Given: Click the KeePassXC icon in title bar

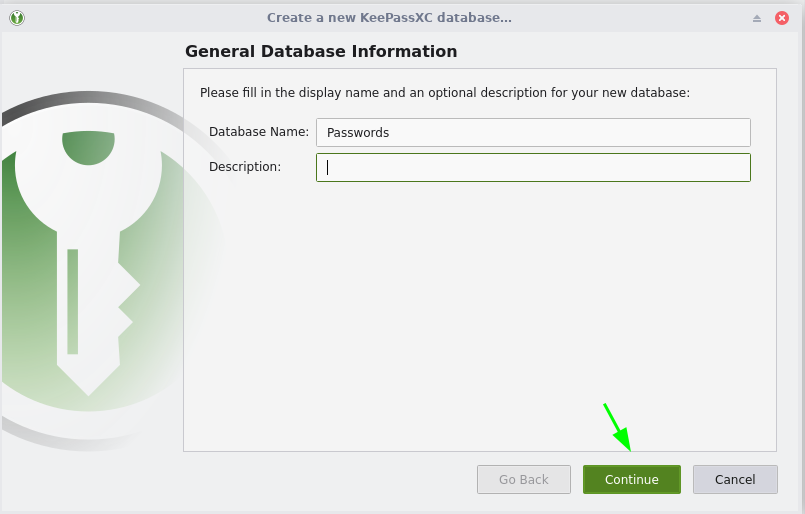Looking at the screenshot, I should (x=17, y=18).
